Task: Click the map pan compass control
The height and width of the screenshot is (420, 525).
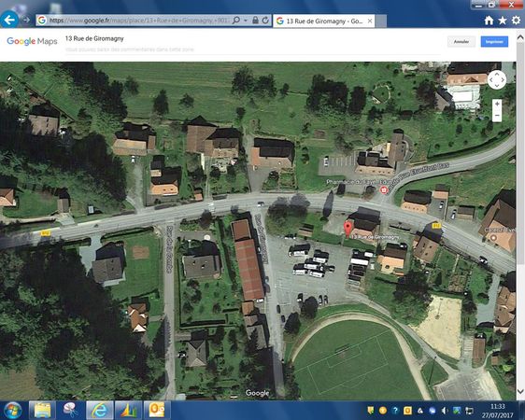Action: [x=497, y=79]
